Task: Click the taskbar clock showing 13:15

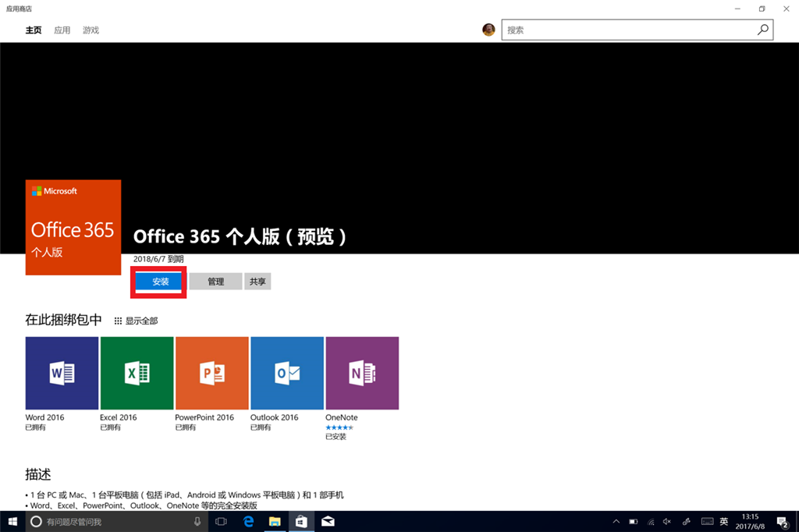Action: tap(750, 521)
